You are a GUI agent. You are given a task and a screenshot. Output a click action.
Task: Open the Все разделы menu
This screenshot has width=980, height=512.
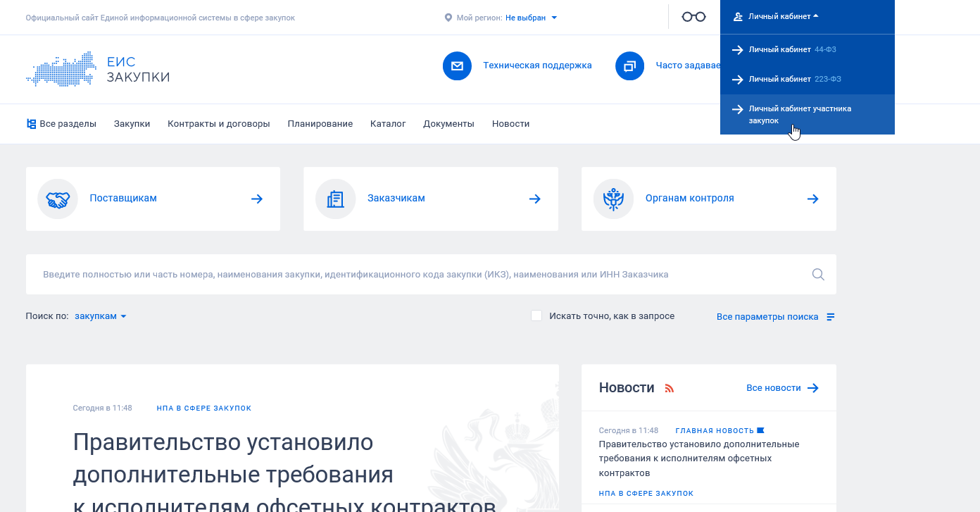[x=61, y=124]
